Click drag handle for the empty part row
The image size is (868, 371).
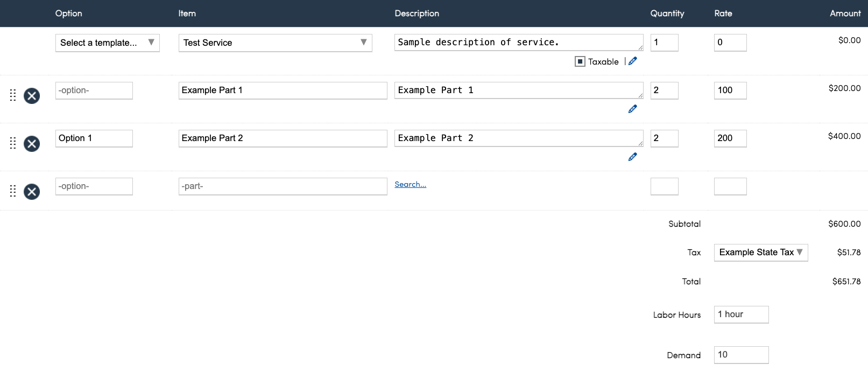click(x=13, y=191)
